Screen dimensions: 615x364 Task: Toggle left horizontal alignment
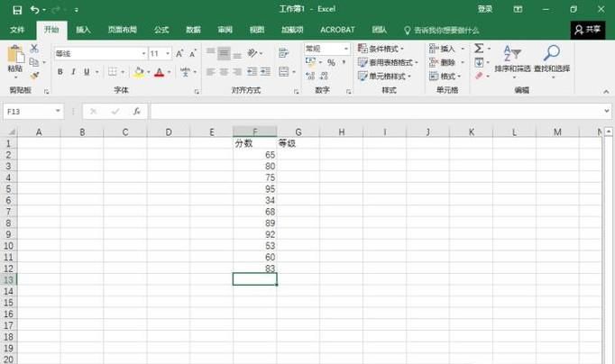[x=211, y=72]
